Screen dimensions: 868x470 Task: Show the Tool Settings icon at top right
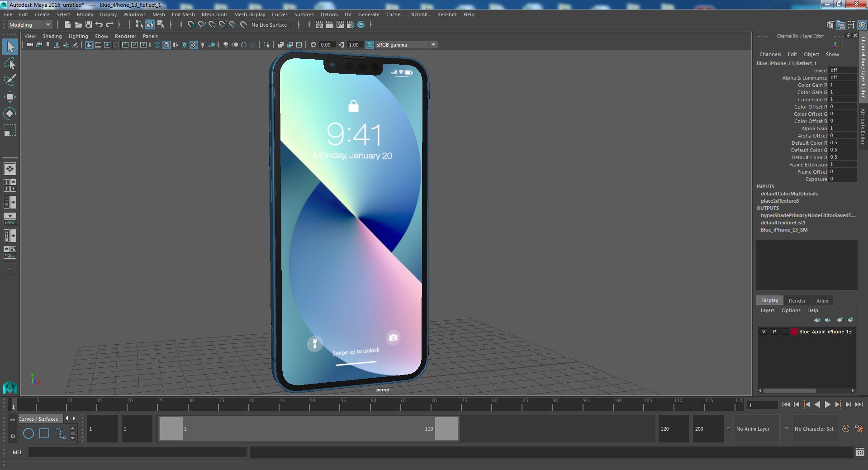(x=851, y=25)
